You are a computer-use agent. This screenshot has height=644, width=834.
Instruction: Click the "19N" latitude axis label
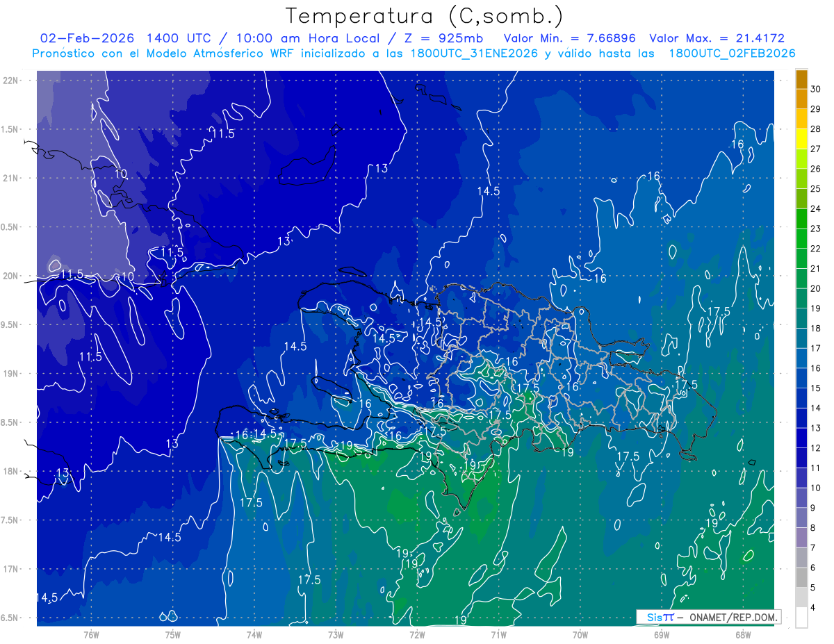point(10,374)
